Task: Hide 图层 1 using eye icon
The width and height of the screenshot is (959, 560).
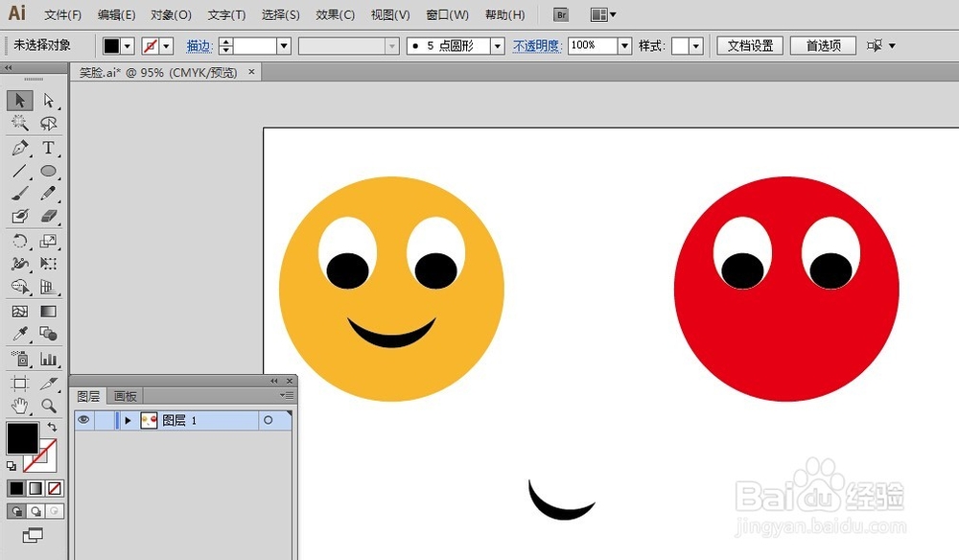Action: (83, 420)
